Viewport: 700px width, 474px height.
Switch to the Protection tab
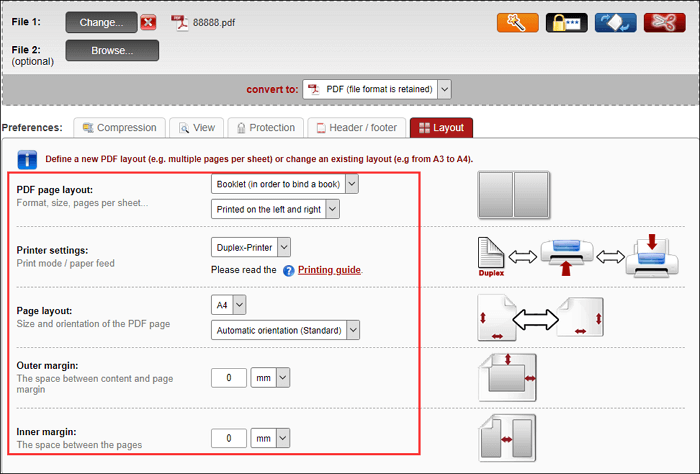(266, 128)
